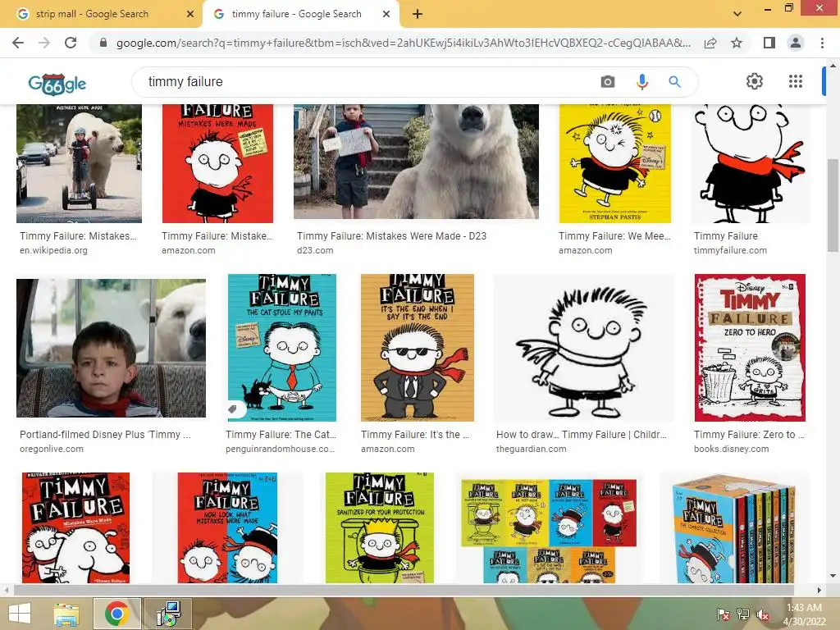Open the Google apps grid
Image resolution: width=840 pixels, height=630 pixels.
[796, 81]
